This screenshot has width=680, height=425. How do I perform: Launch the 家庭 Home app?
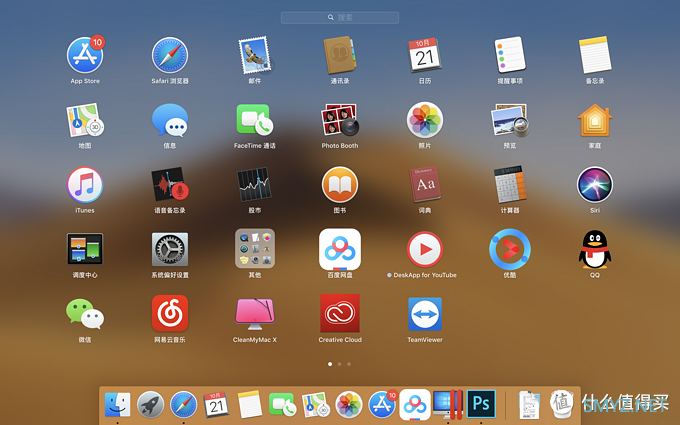(x=595, y=120)
